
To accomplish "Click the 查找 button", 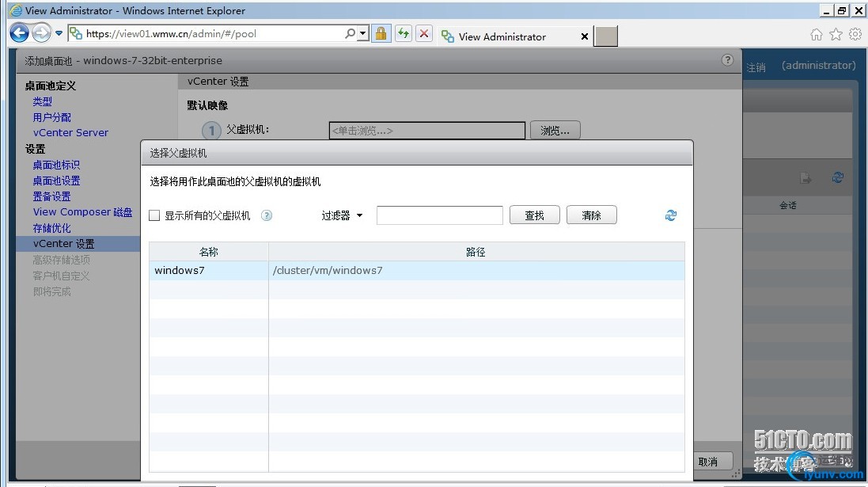I will 534,215.
